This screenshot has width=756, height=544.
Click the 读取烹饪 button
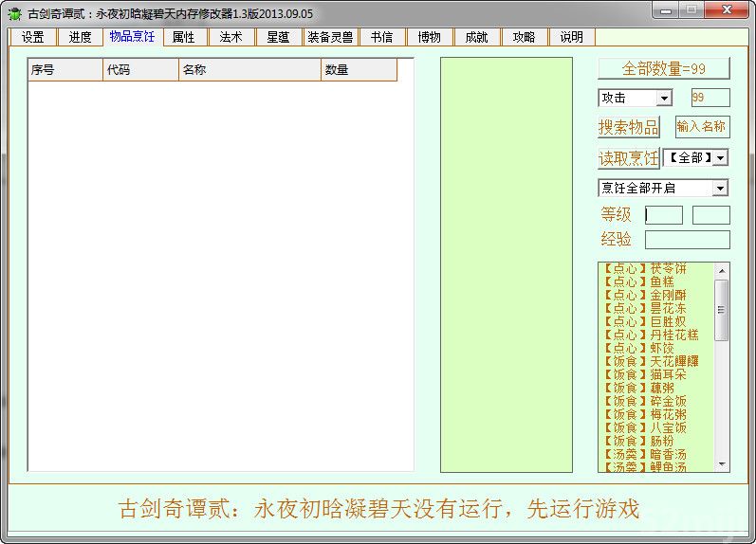(628, 158)
